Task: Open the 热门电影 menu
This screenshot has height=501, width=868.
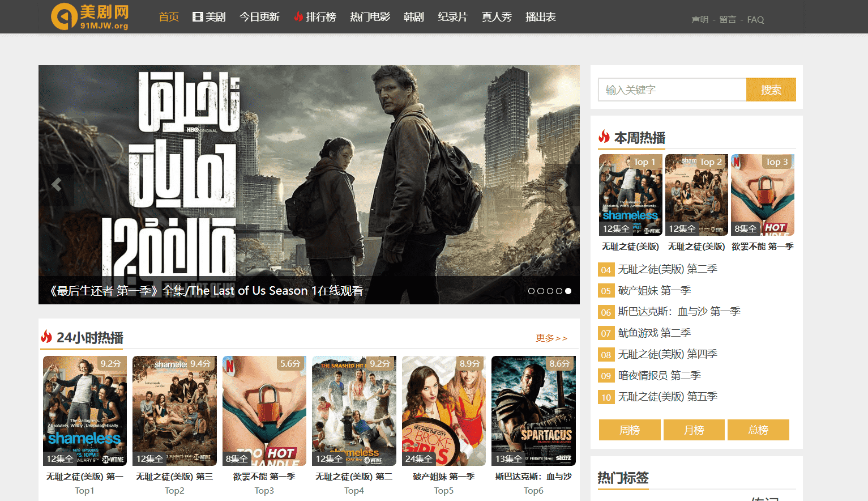Action: [370, 17]
